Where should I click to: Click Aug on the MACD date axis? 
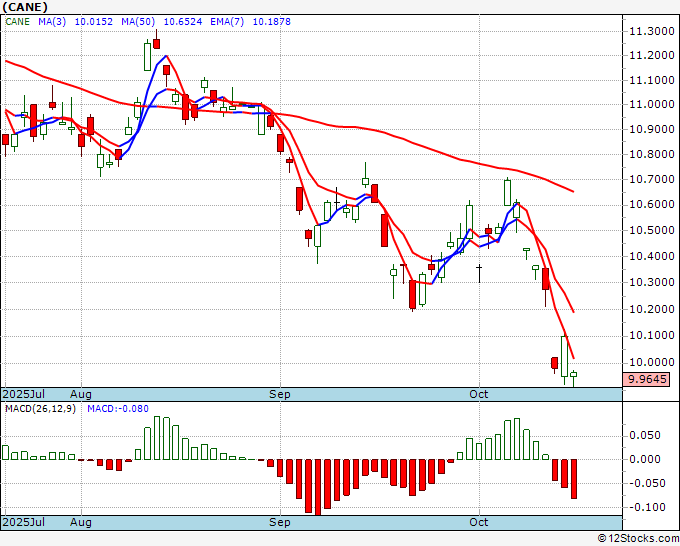tap(81, 522)
